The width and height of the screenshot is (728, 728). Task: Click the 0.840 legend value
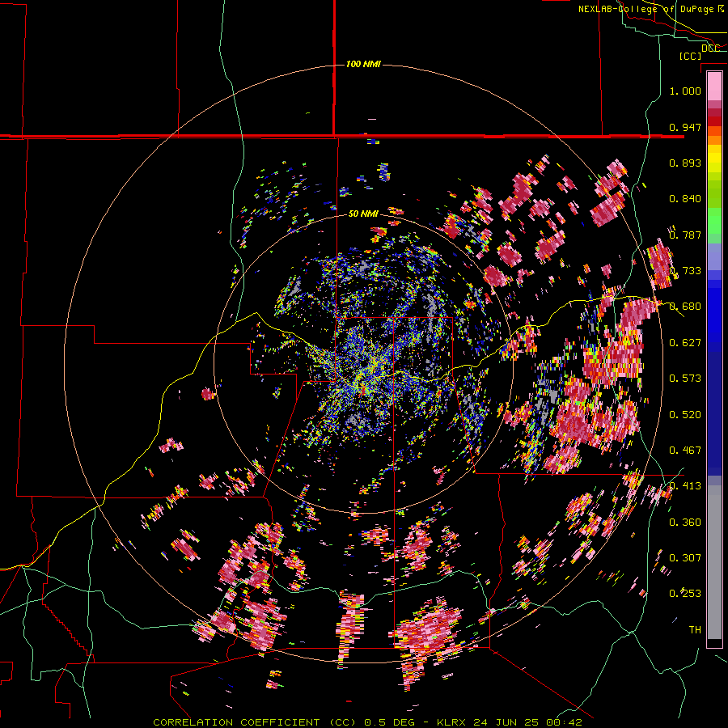tap(685, 199)
